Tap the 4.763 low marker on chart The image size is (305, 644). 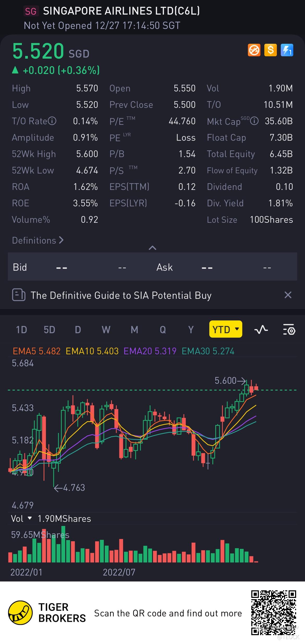point(70,488)
